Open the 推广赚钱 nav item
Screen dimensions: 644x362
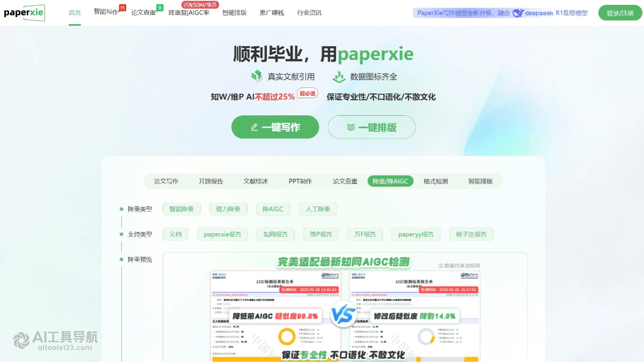pos(272,12)
